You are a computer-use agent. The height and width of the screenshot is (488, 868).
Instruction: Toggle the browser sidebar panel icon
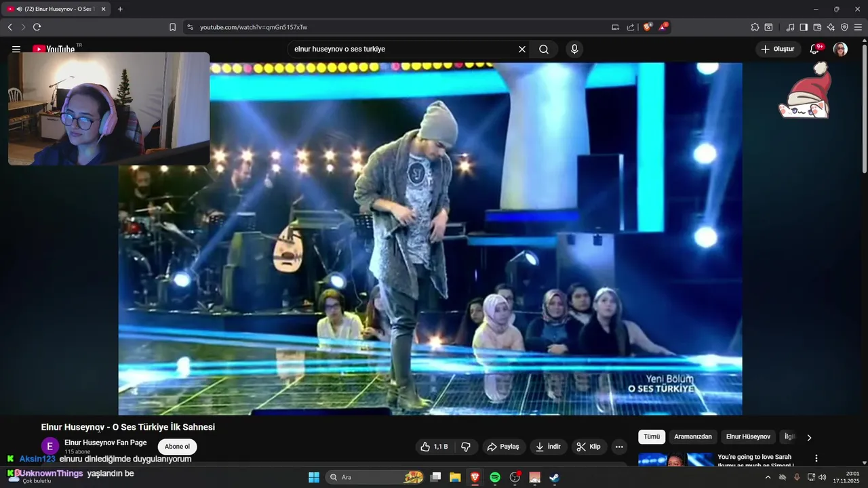click(x=804, y=27)
